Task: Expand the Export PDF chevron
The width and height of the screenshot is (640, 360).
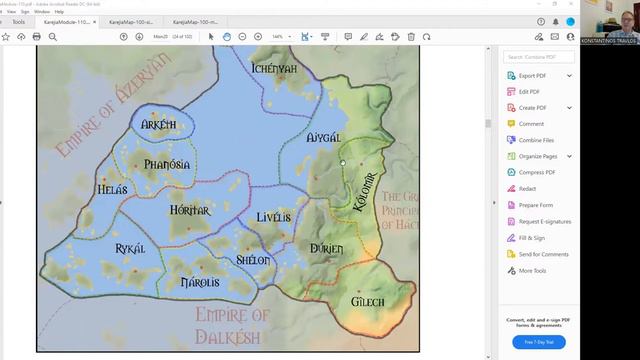Action: pyautogui.click(x=569, y=76)
